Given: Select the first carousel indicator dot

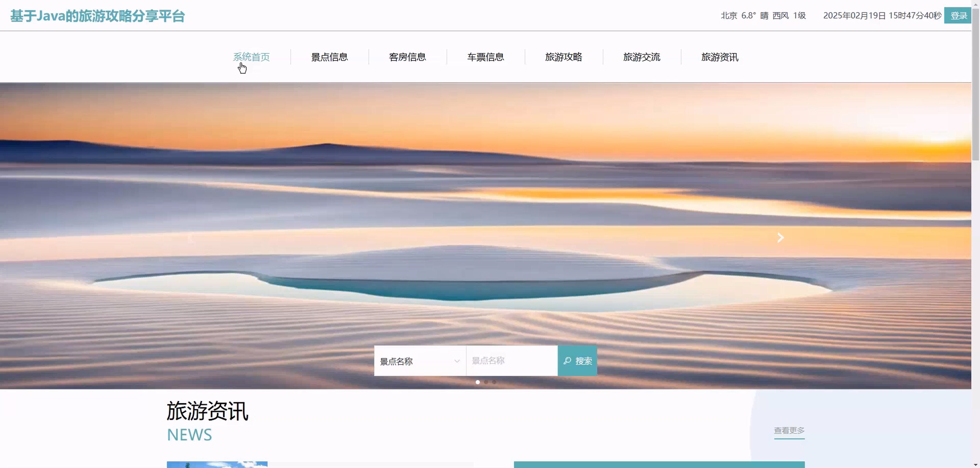Looking at the screenshot, I should [477, 382].
